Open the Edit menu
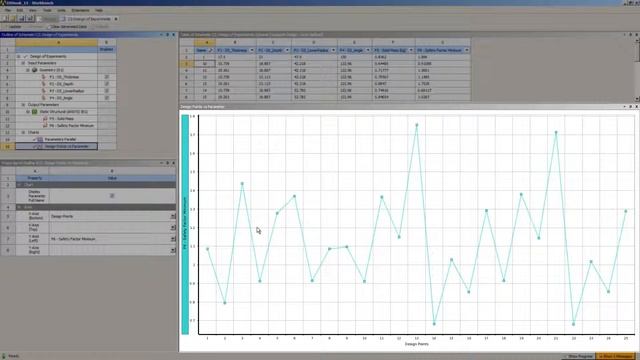 (20, 10)
